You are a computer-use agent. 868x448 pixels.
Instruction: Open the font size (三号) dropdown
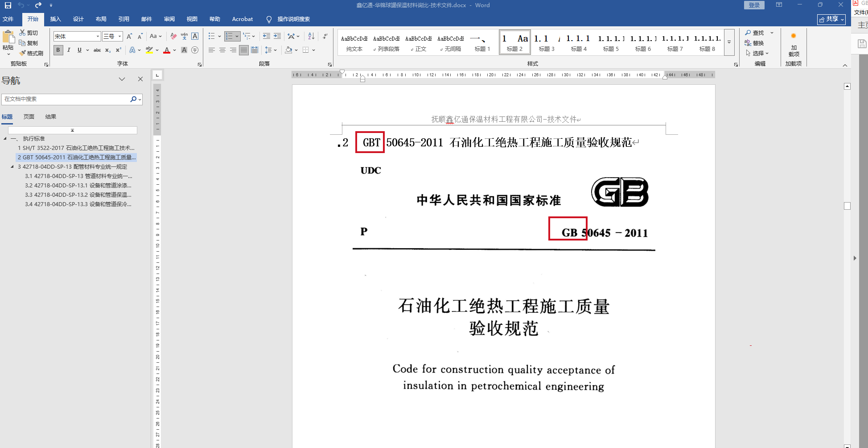[x=119, y=36]
